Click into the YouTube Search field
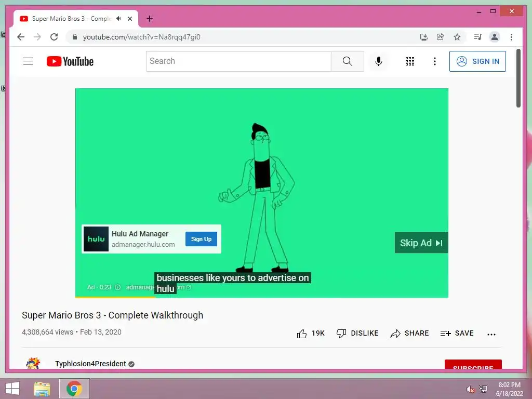532x399 pixels. click(x=238, y=61)
